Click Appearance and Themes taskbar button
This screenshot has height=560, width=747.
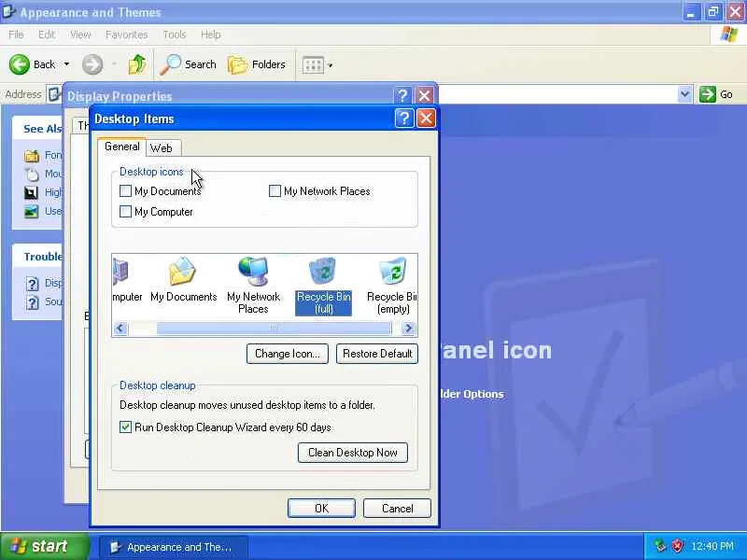click(174, 547)
